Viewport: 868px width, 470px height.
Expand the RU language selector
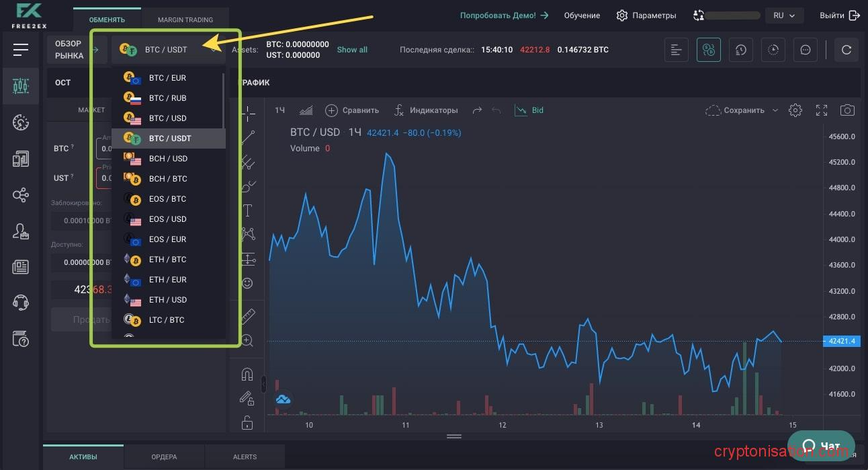tap(783, 15)
